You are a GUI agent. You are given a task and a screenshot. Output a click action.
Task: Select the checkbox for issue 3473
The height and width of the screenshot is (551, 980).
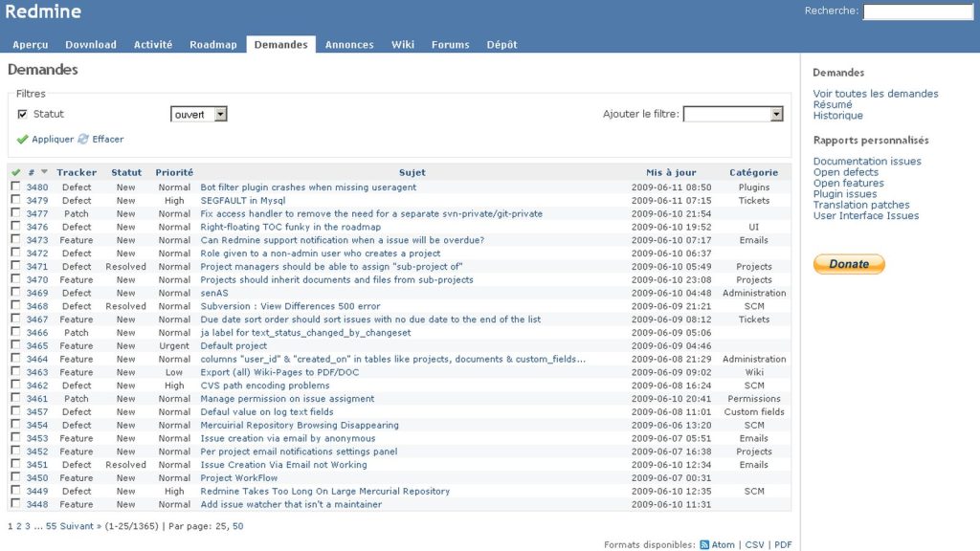[x=15, y=239]
